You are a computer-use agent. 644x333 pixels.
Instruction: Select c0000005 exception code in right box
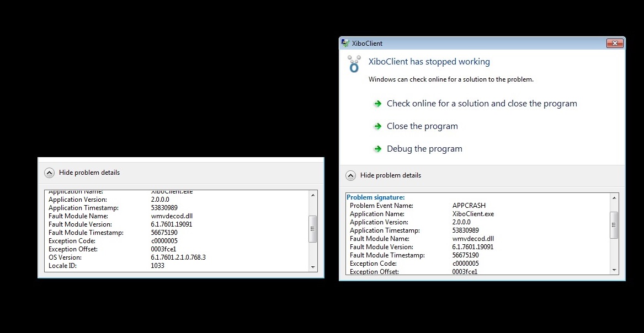click(x=465, y=264)
